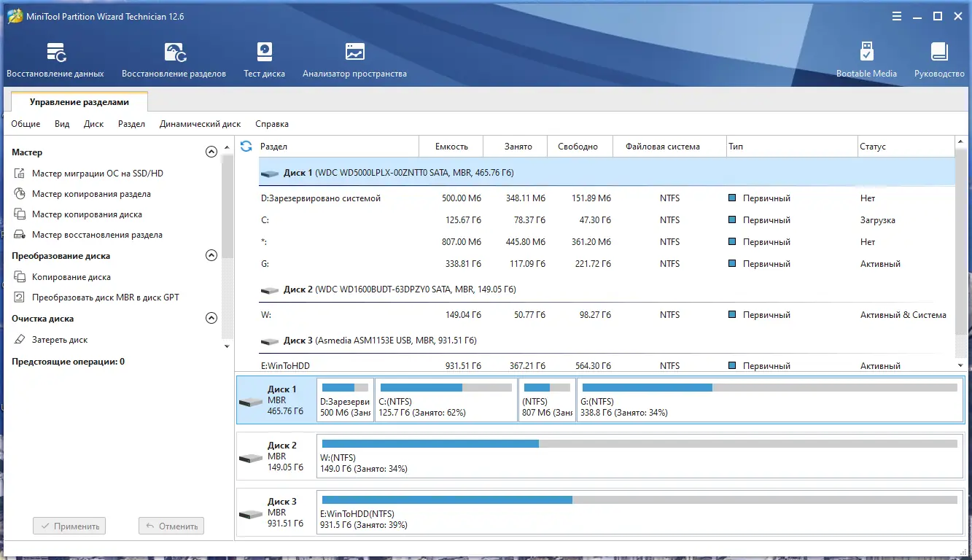Collapse the Очистка диска section
The height and width of the screenshot is (560, 972).
(x=211, y=319)
